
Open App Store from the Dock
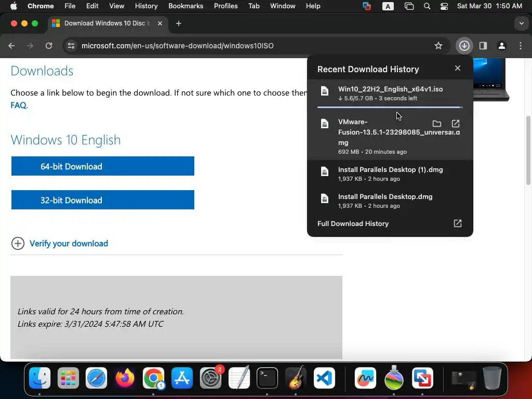[x=182, y=378]
